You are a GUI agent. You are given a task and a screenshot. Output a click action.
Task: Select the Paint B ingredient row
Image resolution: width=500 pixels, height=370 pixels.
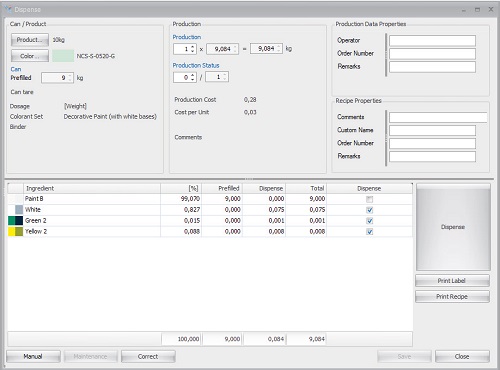click(x=210, y=199)
